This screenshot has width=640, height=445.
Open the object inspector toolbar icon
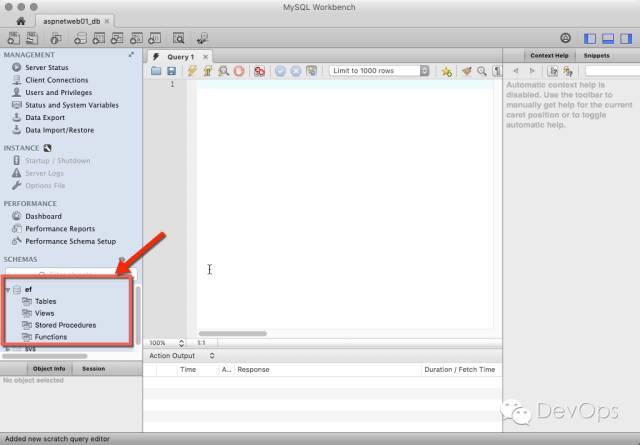[x=56, y=38]
